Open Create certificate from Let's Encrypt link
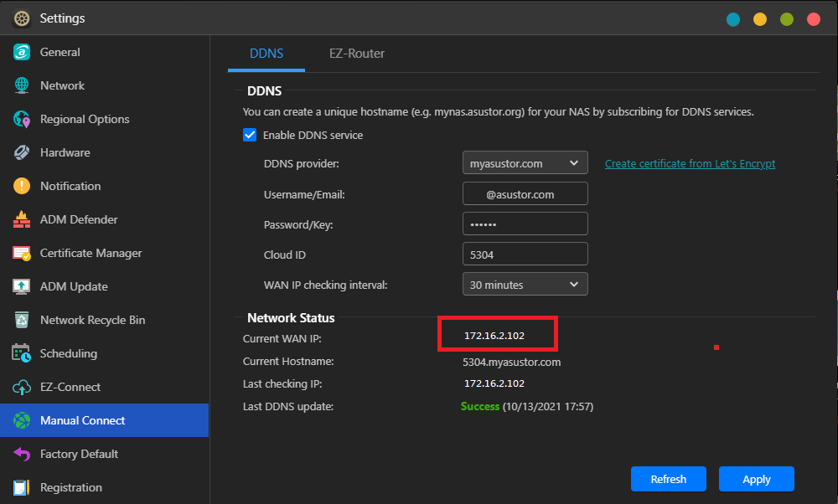The height and width of the screenshot is (504, 838). click(690, 164)
